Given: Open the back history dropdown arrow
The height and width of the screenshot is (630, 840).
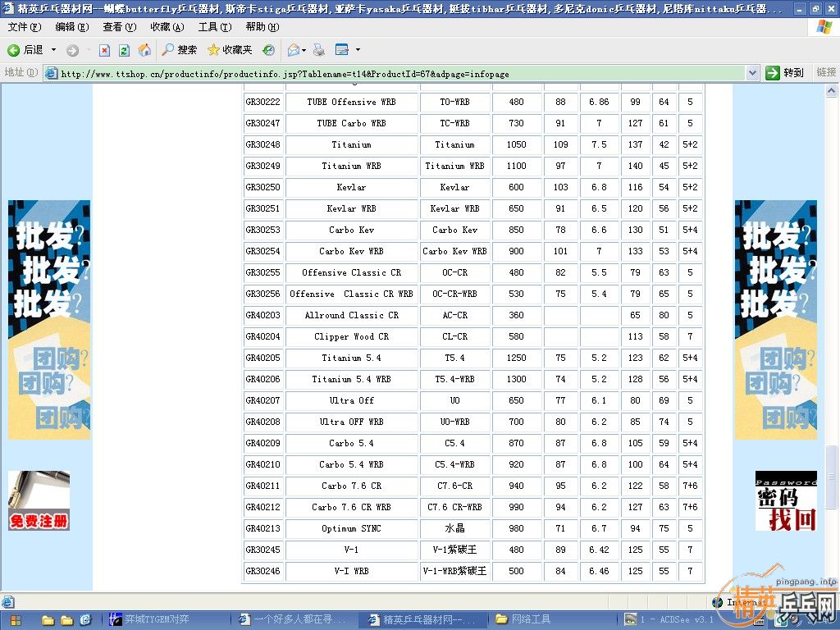Looking at the screenshot, I should [53, 50].
